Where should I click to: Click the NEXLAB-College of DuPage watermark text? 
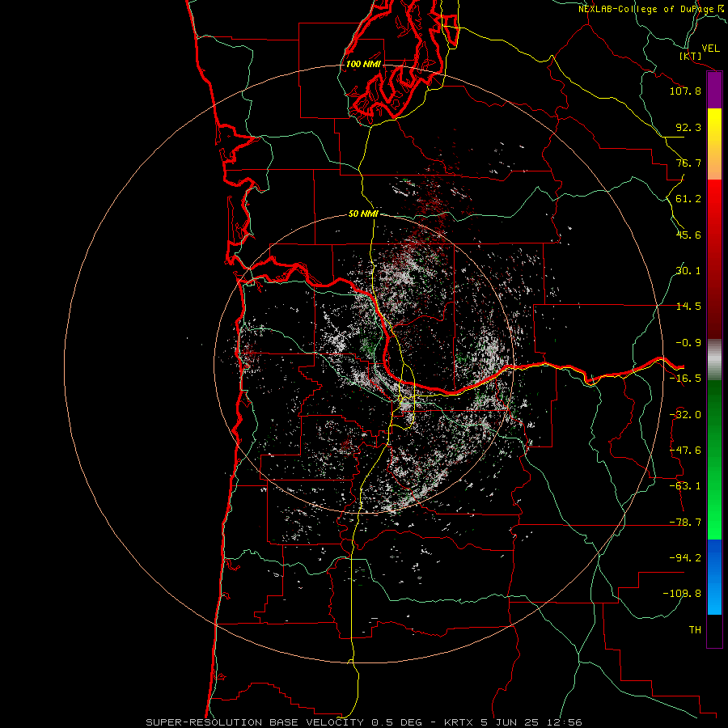[x=652, y=9]
